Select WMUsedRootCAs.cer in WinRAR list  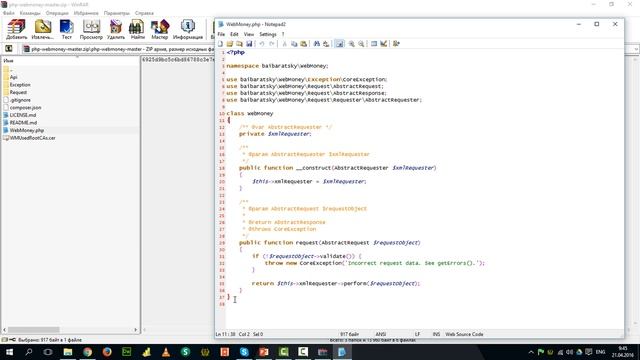pyautogui.click(x=32, y=138)
